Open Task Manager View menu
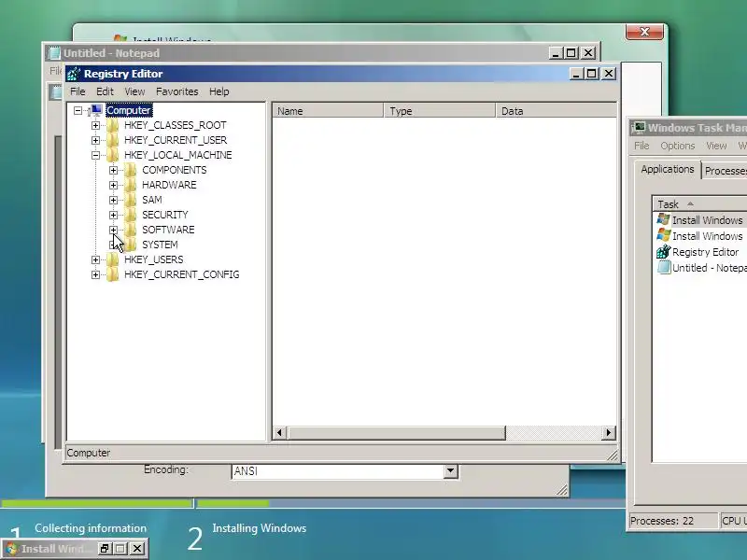Screen dimensions: 747x560 tap(716, 146)
